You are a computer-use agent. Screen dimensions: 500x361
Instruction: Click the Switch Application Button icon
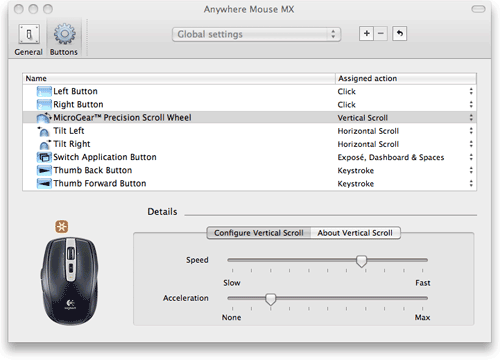(x=44, y=157)
